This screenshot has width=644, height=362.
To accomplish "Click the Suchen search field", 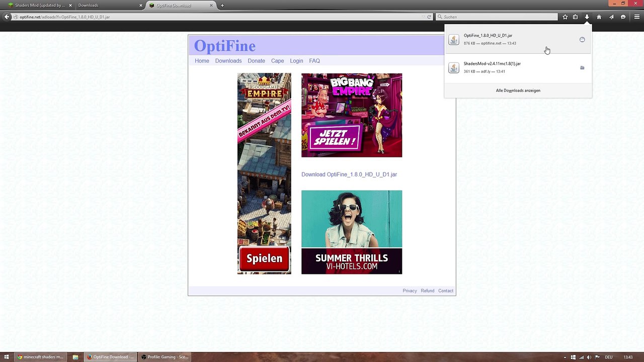I will (497, 17).
